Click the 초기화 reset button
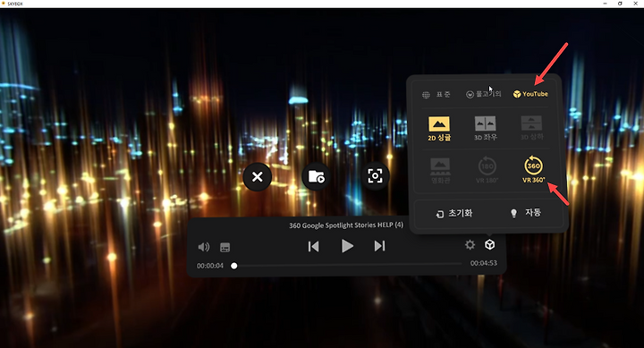 [453, 213]
